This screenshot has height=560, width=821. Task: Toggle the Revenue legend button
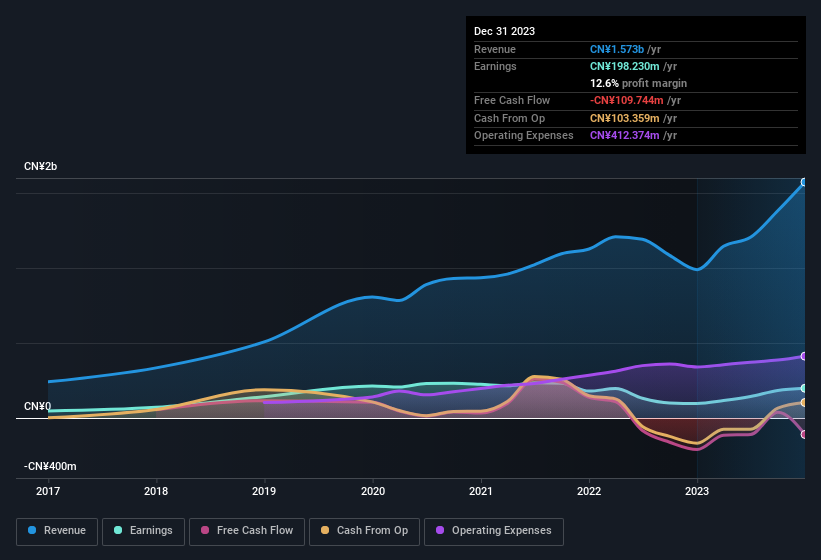coord(57,531)
